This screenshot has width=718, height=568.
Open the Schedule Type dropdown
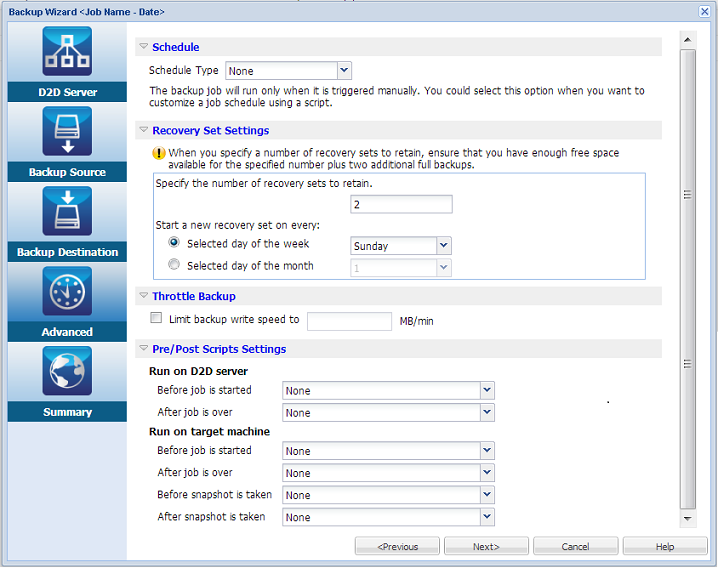[x=344, y=71]
